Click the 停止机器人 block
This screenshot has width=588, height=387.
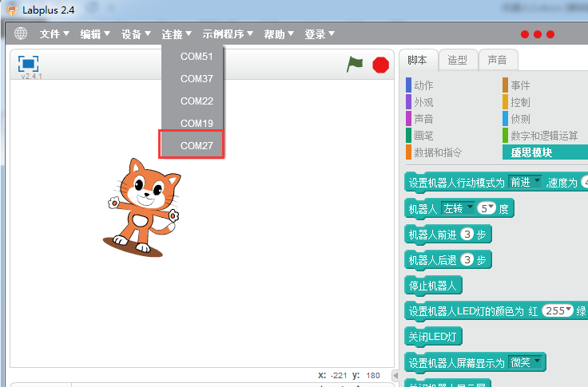coord(433,286)
